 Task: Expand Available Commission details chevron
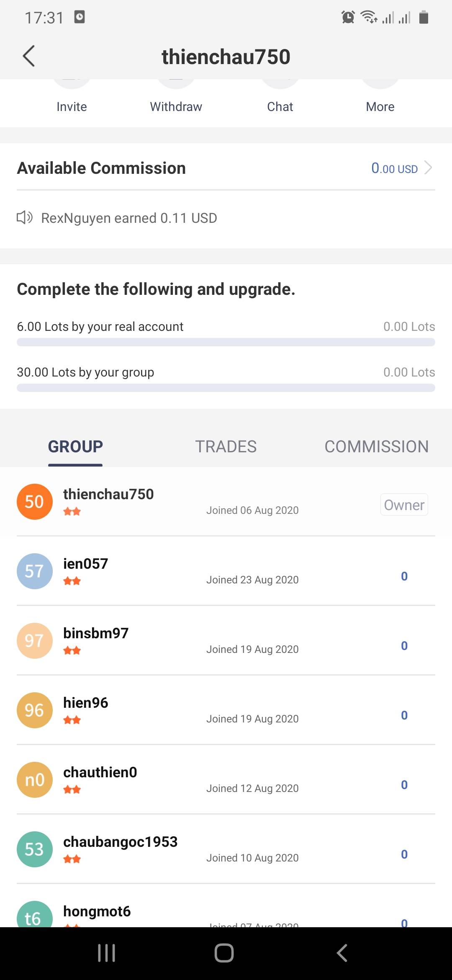pos(428,168)
